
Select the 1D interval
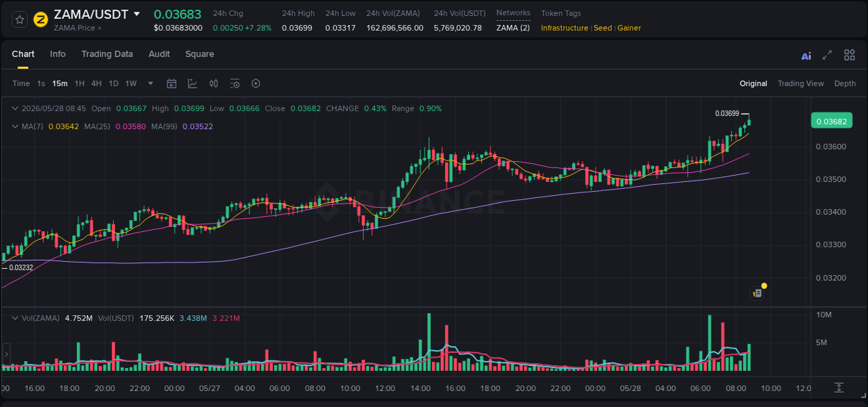113,83
